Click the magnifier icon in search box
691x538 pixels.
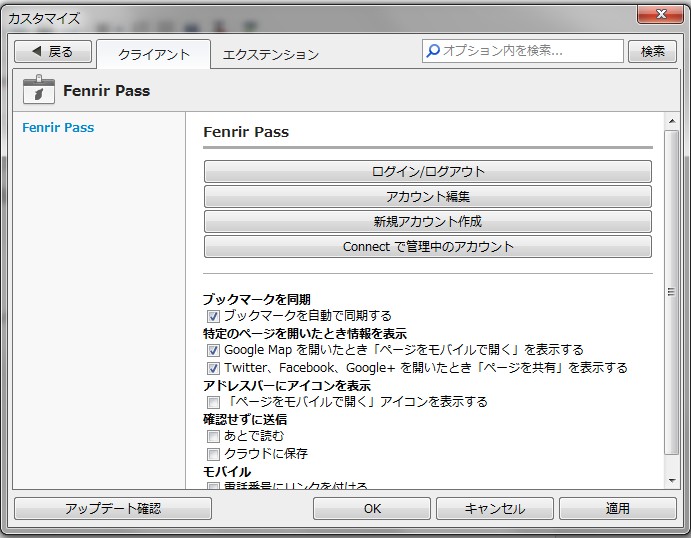click(x=433, y=51)
